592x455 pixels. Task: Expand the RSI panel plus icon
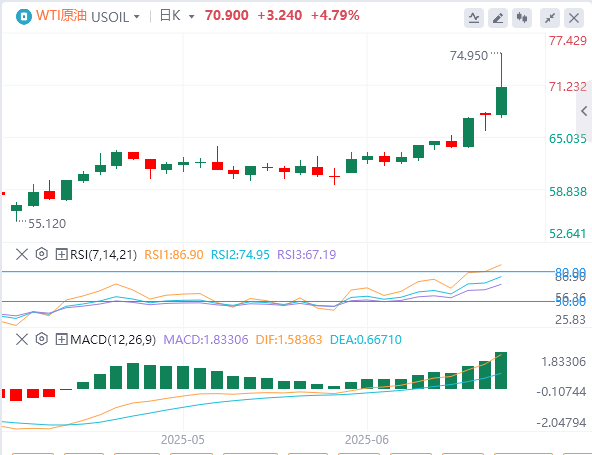(x=61, y=254)
